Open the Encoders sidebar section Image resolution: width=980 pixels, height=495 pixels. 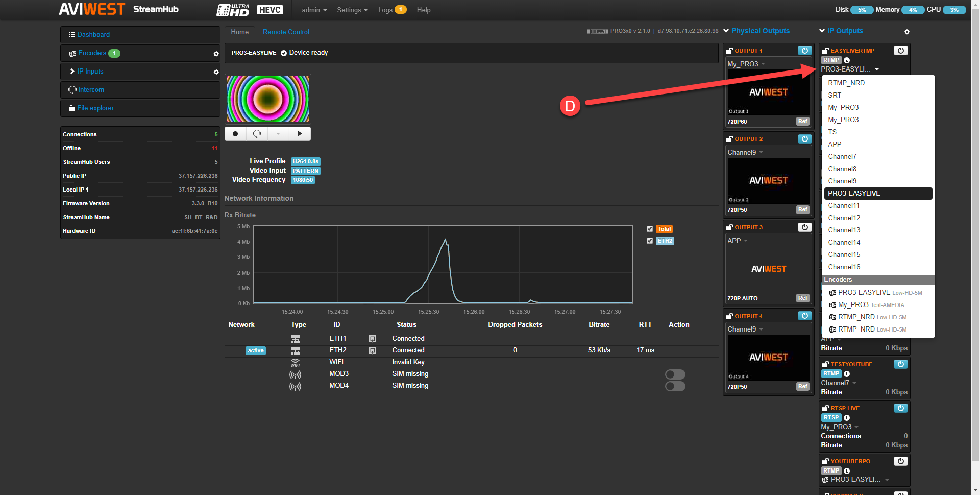click(x=92, y=53)
